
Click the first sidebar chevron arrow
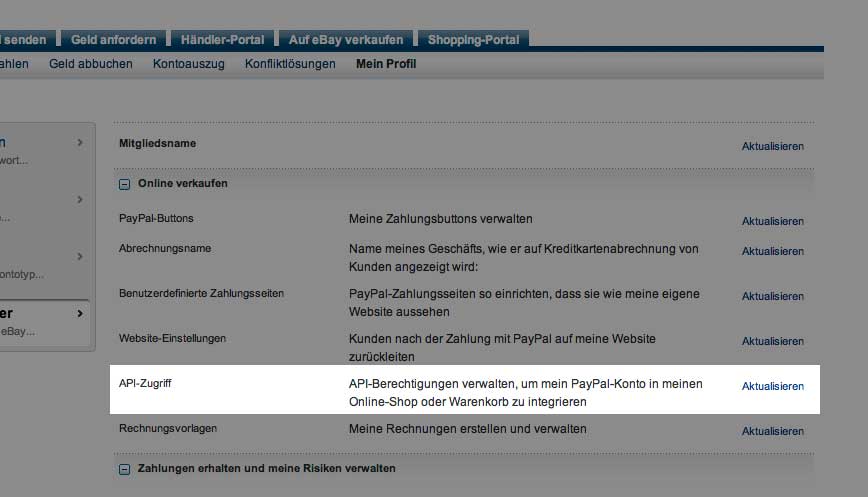click(x=80, y=143)
